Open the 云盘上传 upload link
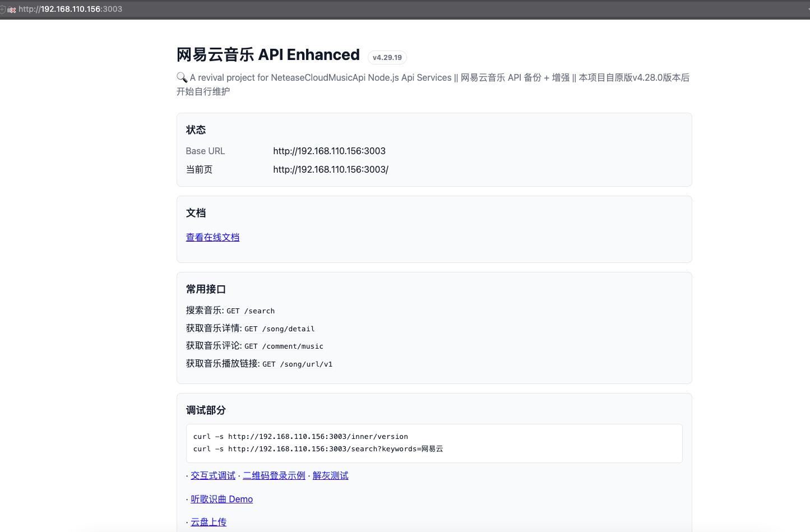810x532 pixels. pyautogui.click(x=208, y=521)
